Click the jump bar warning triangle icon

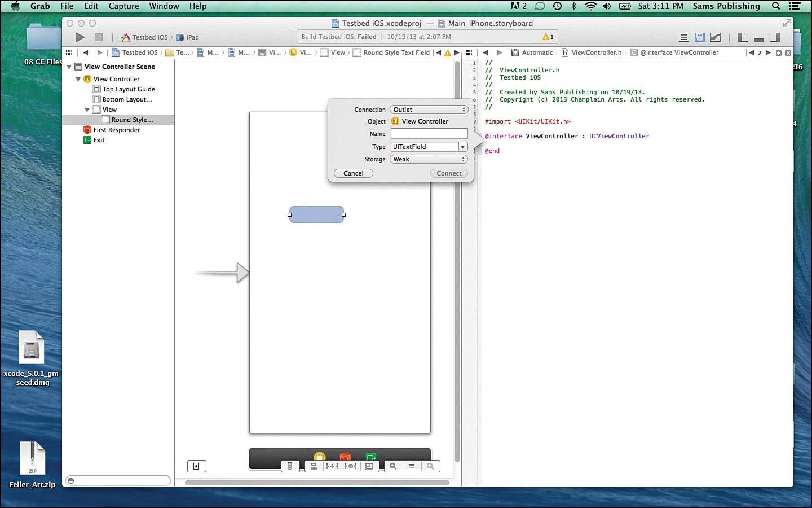point(448,52)
